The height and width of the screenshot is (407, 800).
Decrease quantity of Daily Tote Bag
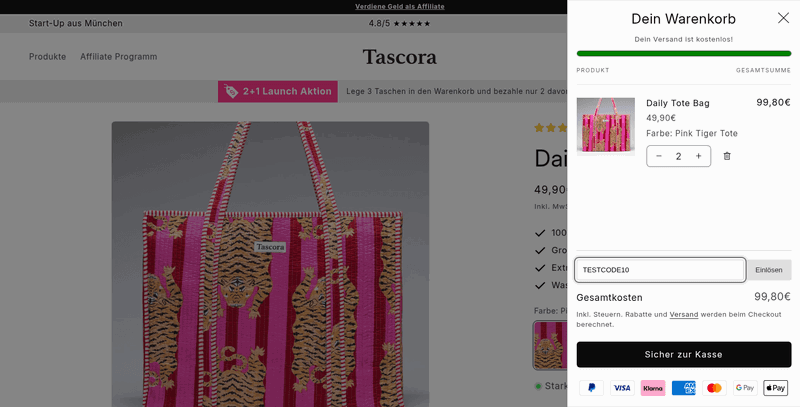pos(659,156)
